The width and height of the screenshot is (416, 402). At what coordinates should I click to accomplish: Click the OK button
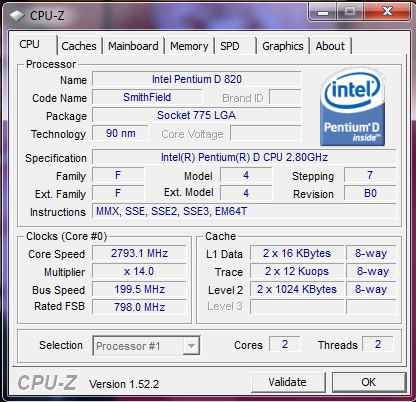pos(369,382)
